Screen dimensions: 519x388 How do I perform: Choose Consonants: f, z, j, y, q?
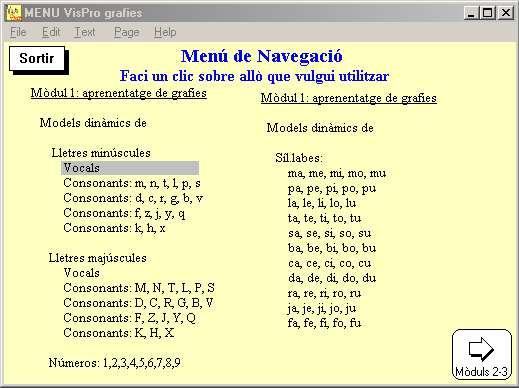click(x=124, y=213)
